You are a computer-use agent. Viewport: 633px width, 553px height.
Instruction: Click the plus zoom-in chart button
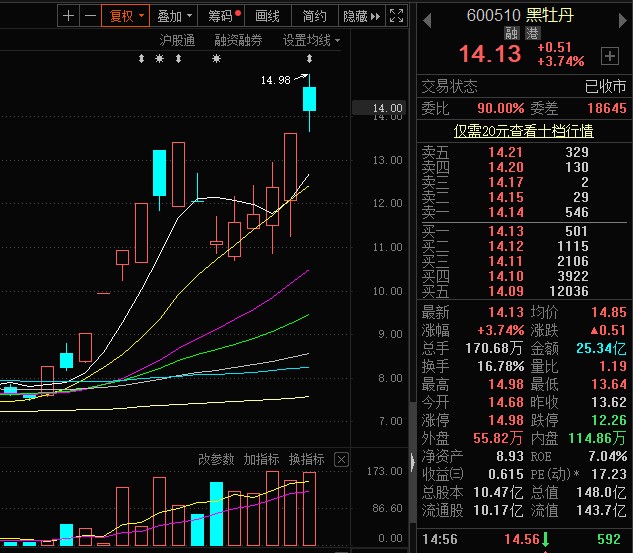(69, 16)
